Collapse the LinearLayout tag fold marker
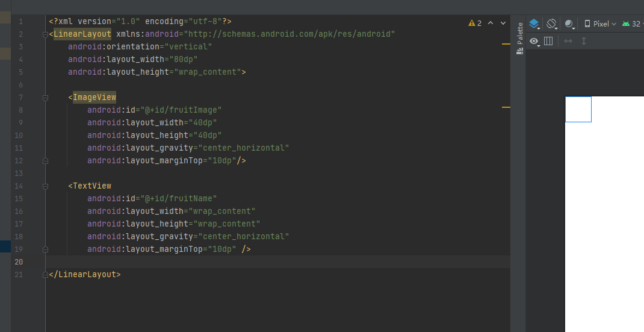This screenshot has width=644, height=332. (x=46, y=34)
